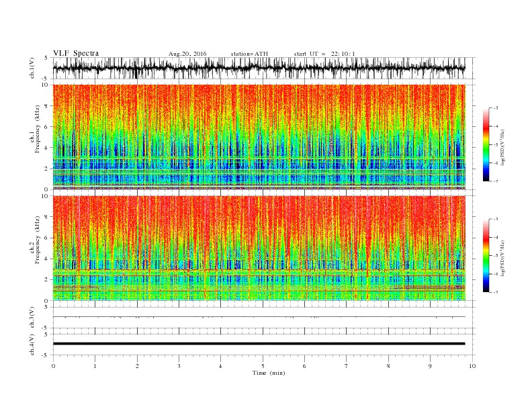The width and height of the screenshot is (532, 411).
Task: Click the time axis tick label '6'
Action: 304,366
